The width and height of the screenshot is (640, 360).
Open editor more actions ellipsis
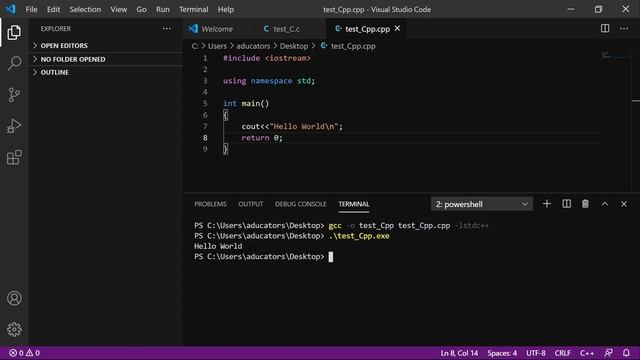tap(624, 29)
